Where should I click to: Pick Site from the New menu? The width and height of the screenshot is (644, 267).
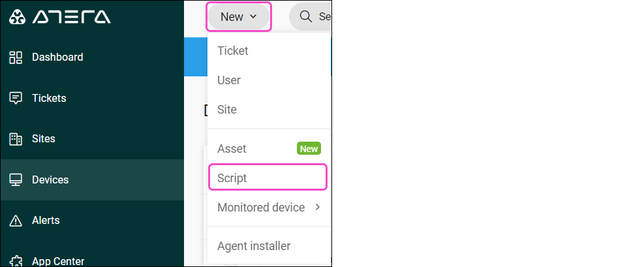click(x=227, y=110)
